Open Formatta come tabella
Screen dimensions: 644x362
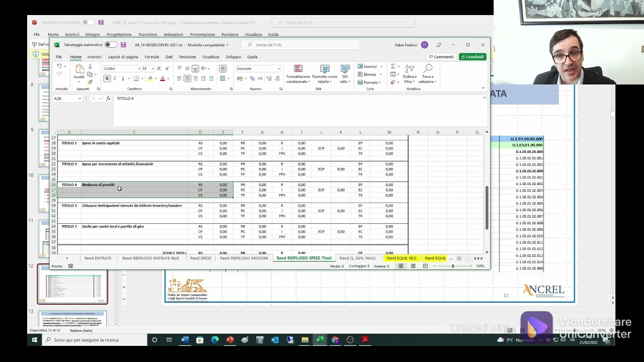(325, 74)
